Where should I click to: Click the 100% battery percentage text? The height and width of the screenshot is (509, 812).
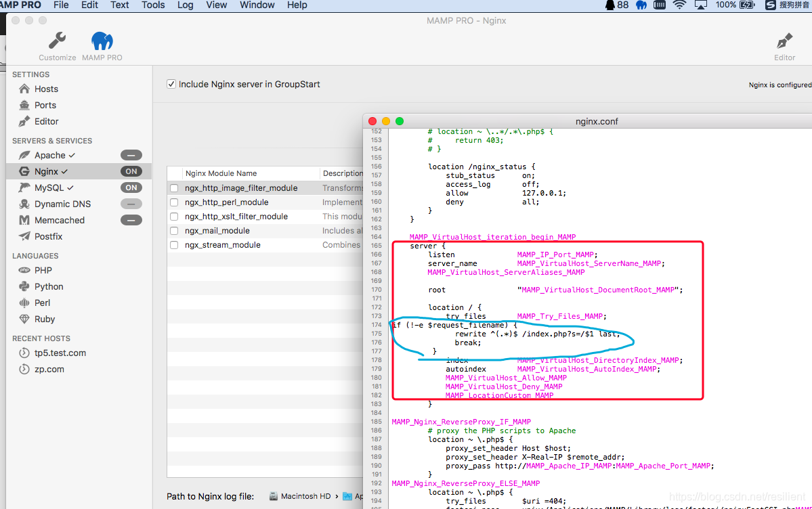tap(725, 5)
